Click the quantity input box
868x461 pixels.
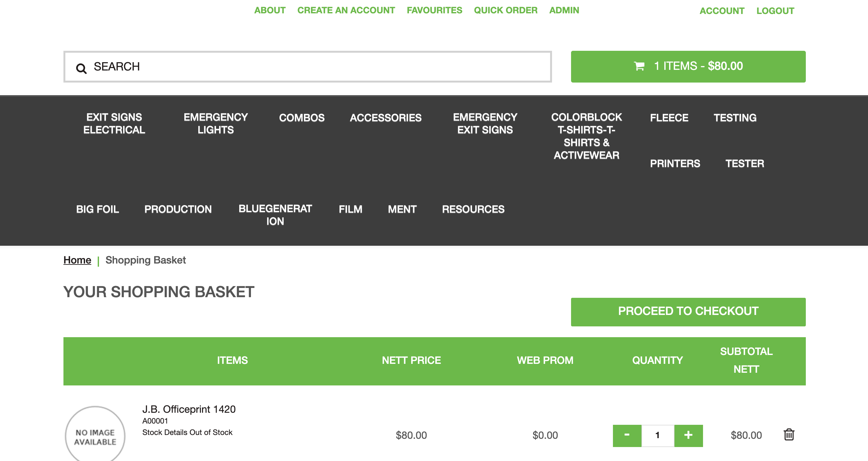pos(657,435)
